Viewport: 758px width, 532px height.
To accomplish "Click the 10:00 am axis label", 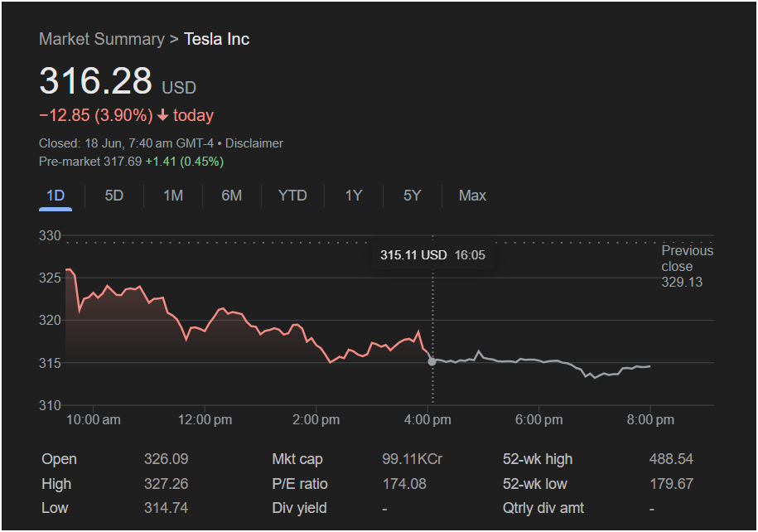I will coord(94,420).
